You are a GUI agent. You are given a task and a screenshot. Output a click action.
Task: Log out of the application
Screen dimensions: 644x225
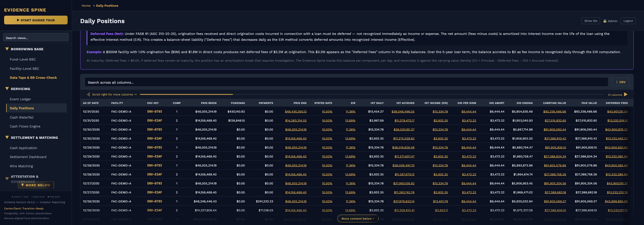[x=628, y=21]
